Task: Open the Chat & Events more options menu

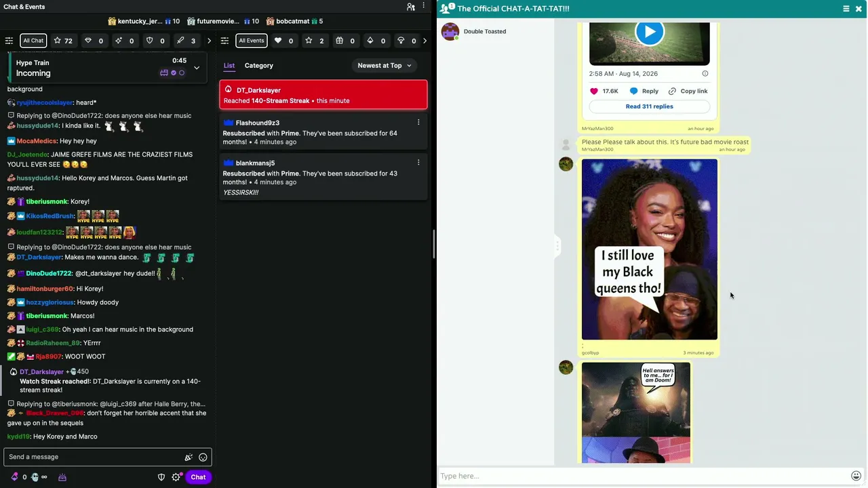Action: (x=425, y=7)
